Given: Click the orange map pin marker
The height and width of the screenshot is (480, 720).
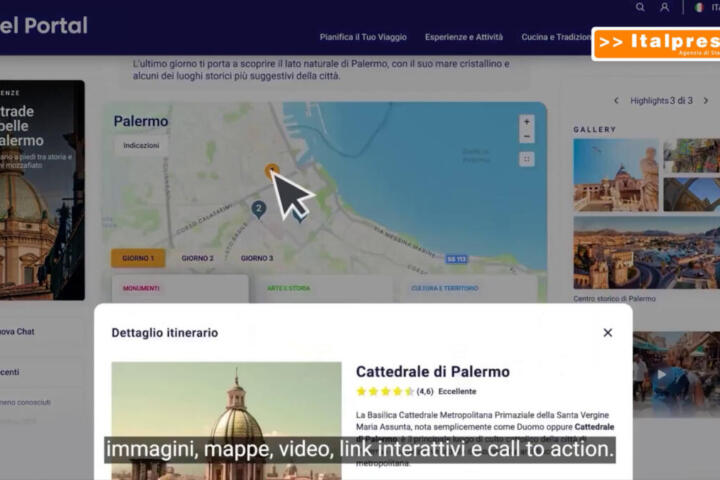Looking at the screenshot, I should pos(271,172).
